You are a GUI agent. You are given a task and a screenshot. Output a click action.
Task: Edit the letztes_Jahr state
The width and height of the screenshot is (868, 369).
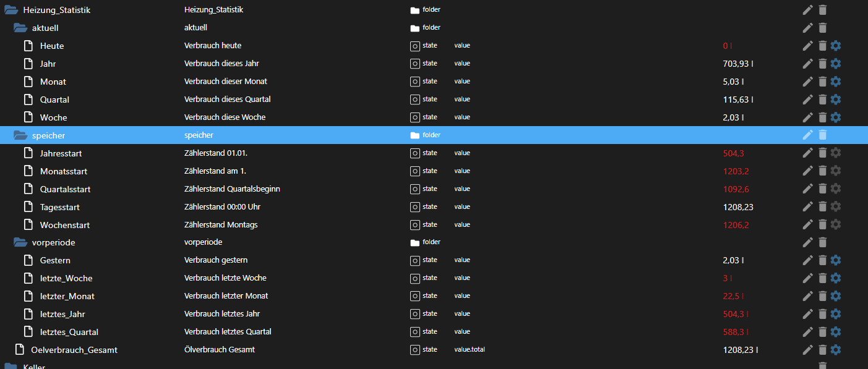pyautogui.click(x=807, y=315)
